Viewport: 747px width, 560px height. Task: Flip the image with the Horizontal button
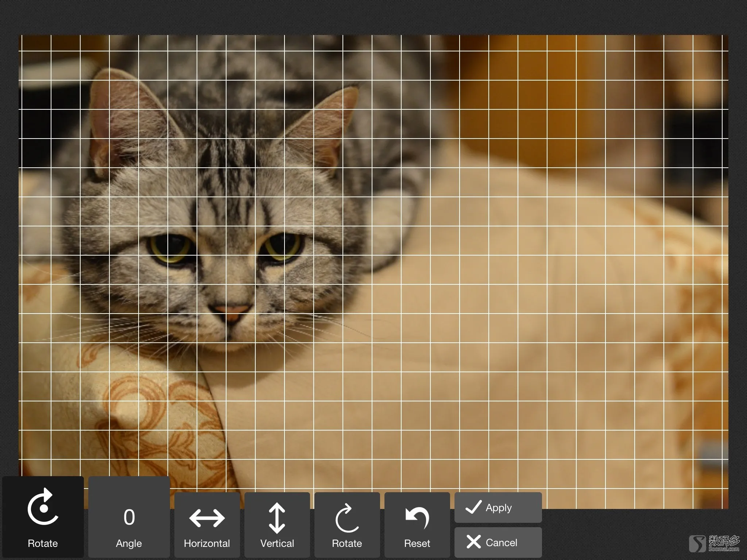tap(207, 525)
